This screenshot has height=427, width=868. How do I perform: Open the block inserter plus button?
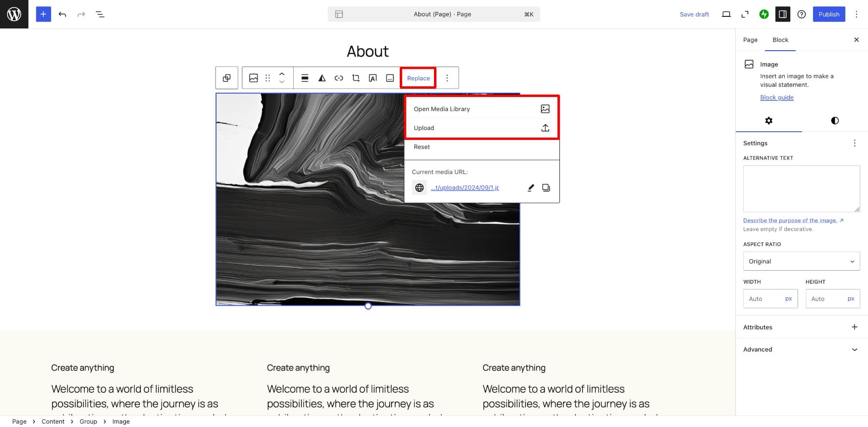(43, 14)
